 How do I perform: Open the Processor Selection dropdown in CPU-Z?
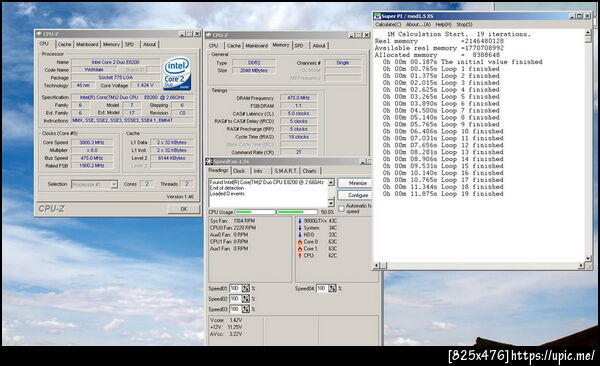coord(94,185)
